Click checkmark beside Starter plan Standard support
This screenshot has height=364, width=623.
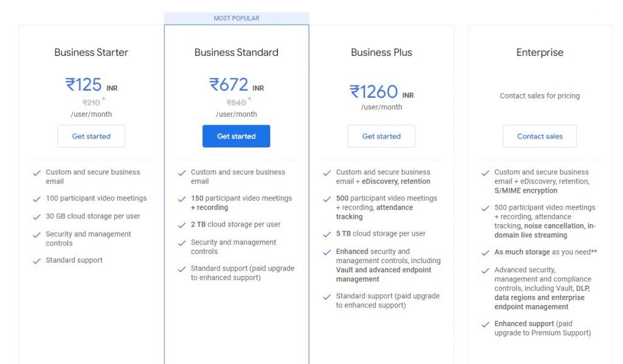tap(37, 261)
